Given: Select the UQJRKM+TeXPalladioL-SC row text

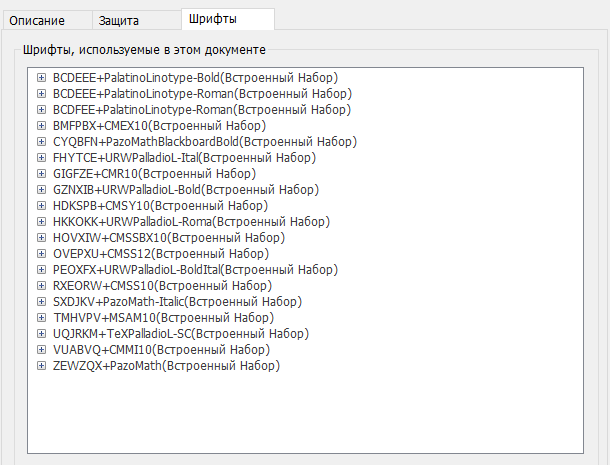Looking at the screenshot, I should [x=181, y=333].
